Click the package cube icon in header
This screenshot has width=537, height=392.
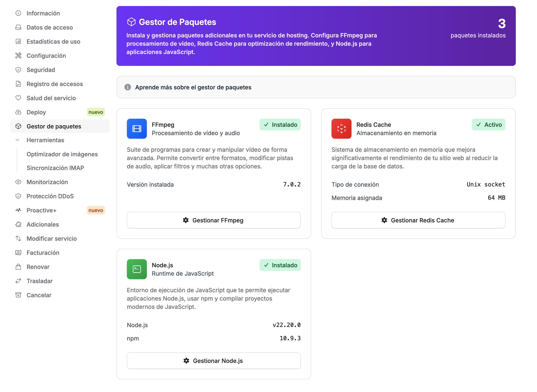pos(131,22)
